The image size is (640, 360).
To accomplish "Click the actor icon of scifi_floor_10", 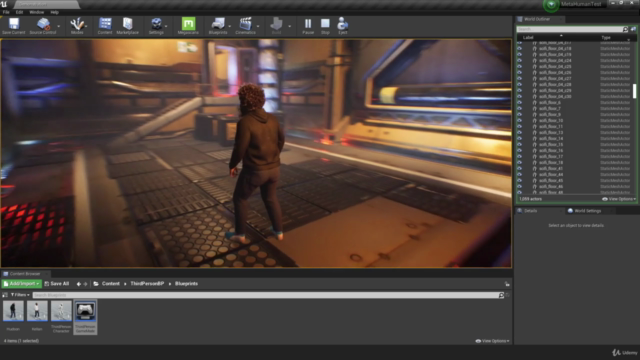I will [534, 120].
